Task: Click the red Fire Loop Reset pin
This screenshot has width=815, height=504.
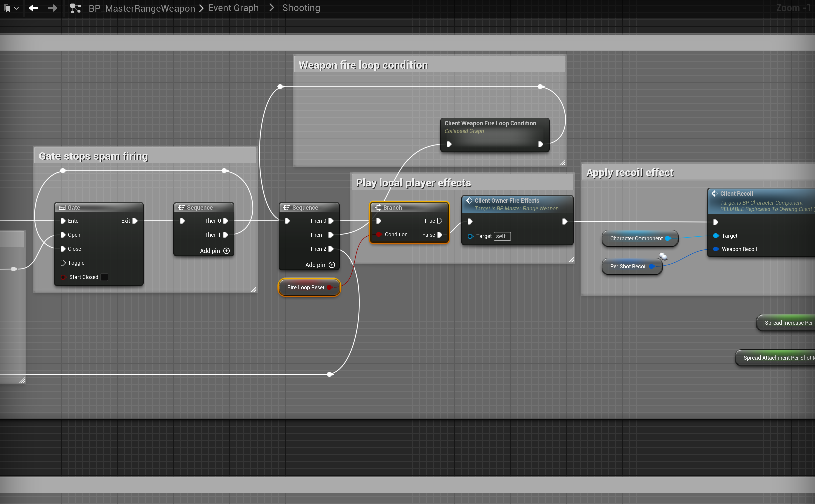Action: 329,287
